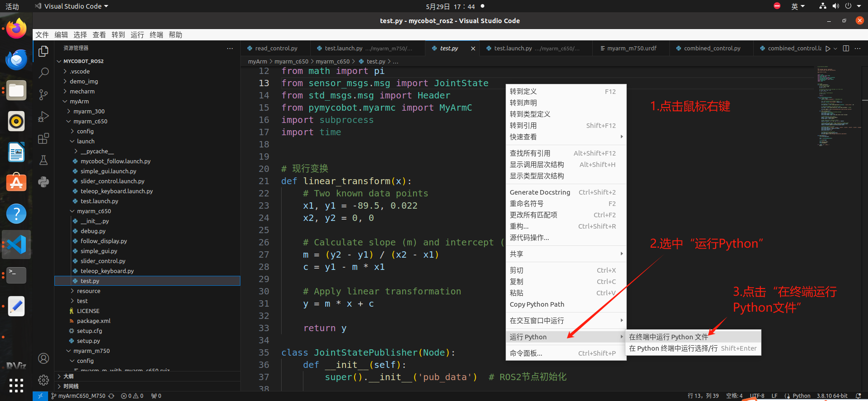Image resolution: width=868 pixels, height=401 pixels.
Task: Switch to the myarm_m750.urdf tab
Action: click(631, 48)
